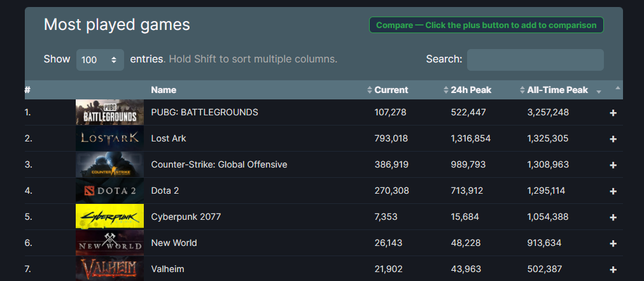
Task: Click New World current value 26,143
Action: [388, 243]
